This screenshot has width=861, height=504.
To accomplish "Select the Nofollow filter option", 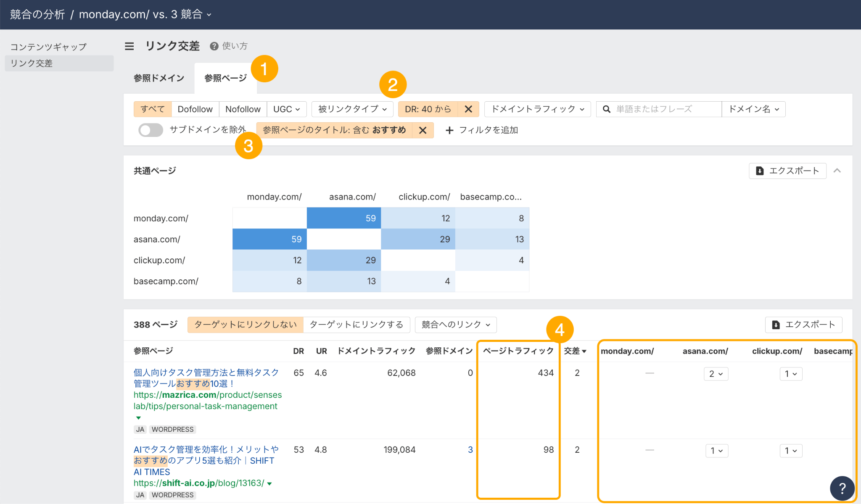I will click(x=243, y=109).
